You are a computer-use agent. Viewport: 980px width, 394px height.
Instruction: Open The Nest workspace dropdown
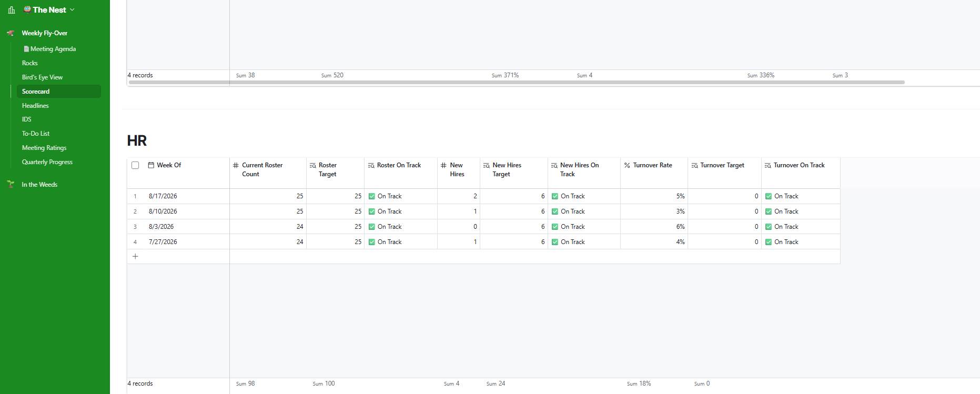tap(49, 10)
